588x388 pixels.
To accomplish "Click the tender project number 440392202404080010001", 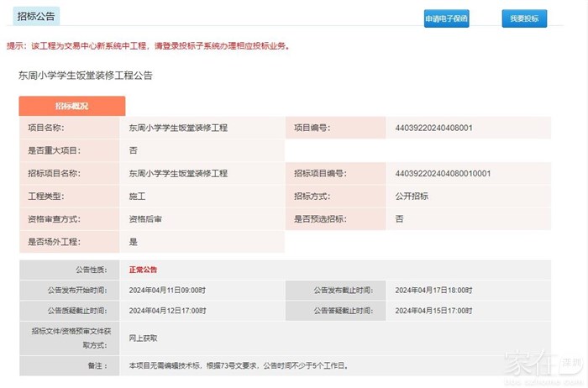I will (442, 174).
